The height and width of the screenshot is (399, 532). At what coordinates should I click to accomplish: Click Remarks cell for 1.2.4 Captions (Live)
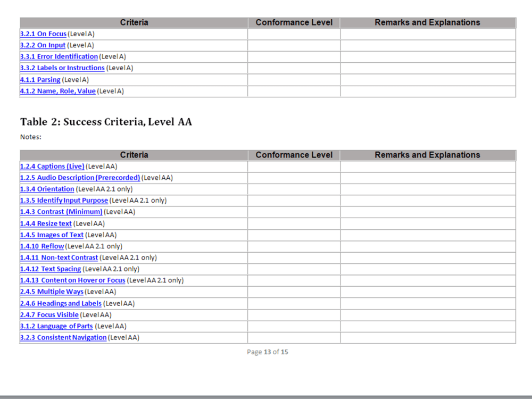coord(428,167)
